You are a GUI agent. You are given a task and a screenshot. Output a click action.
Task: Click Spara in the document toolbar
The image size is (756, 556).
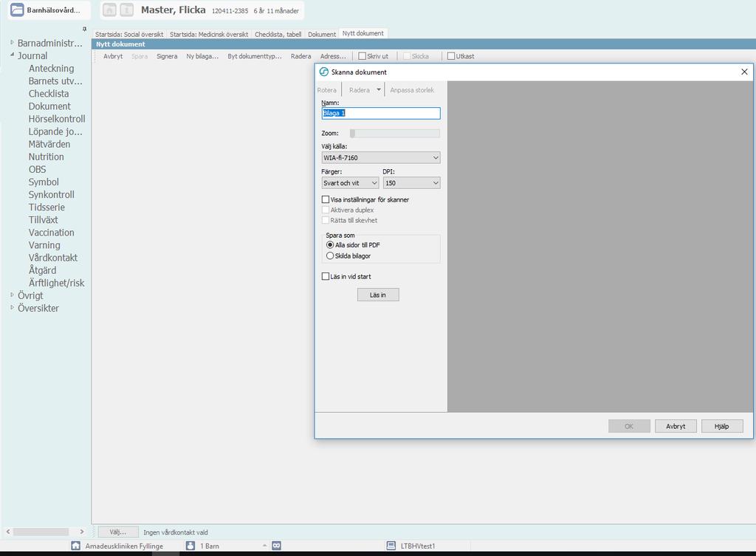[x=140, y=56]
